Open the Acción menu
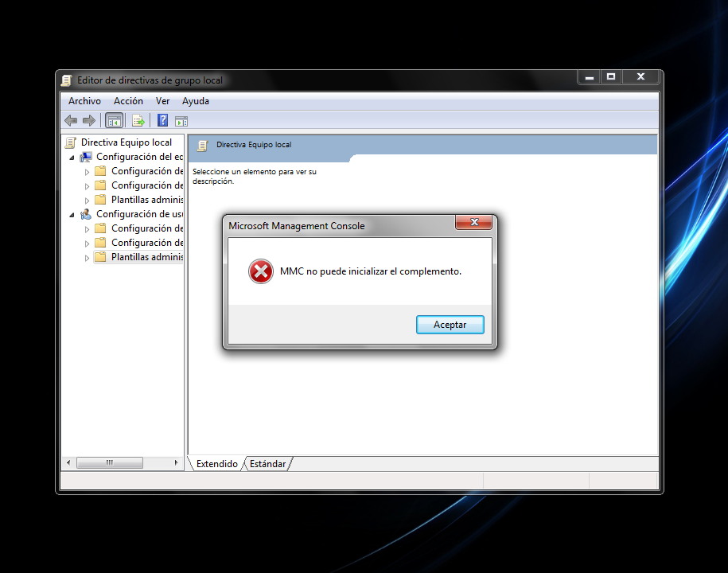This screenshot has height=573, width=728. tap(128, 101)
